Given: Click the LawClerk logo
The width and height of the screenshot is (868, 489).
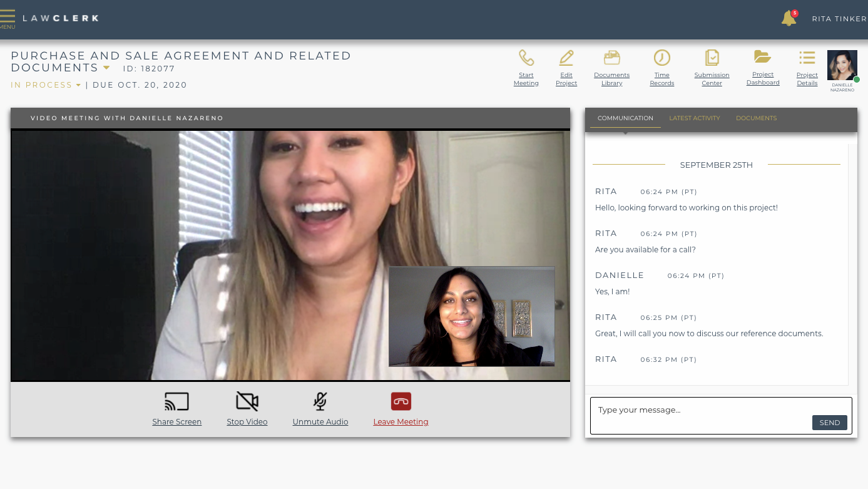Looking at the screenshot, I should [61, 18].
